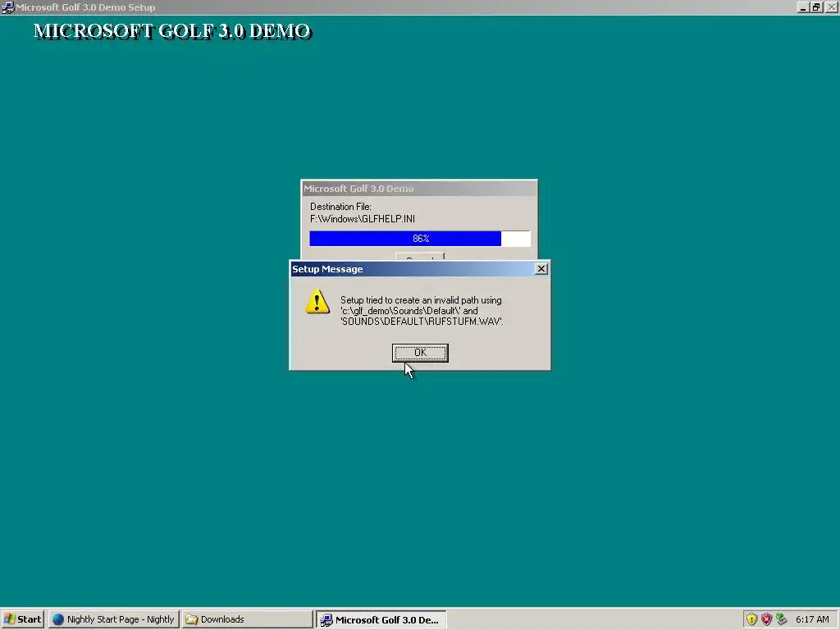Click the F:\Windows\GLFHELP.INI destination path text

(362, 218)
